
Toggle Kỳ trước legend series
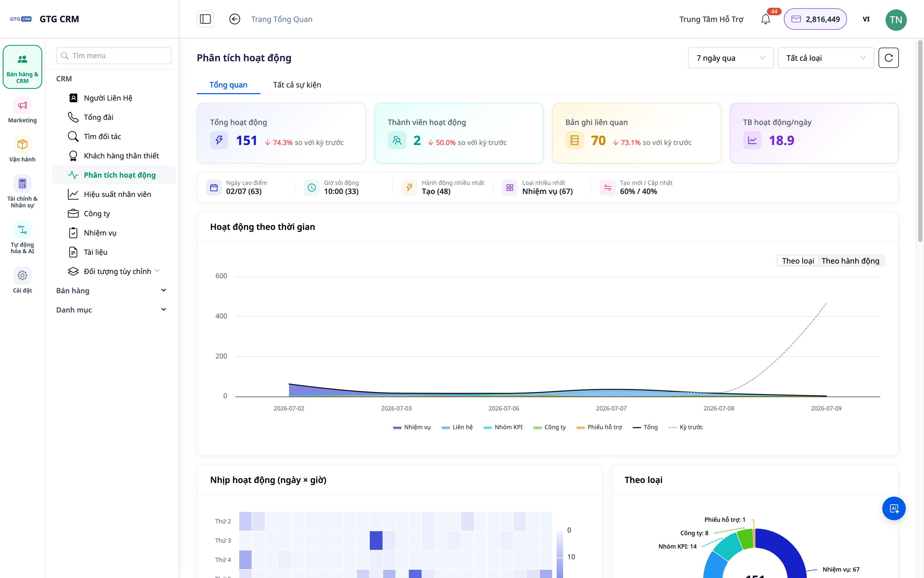(x=686, y=427)
